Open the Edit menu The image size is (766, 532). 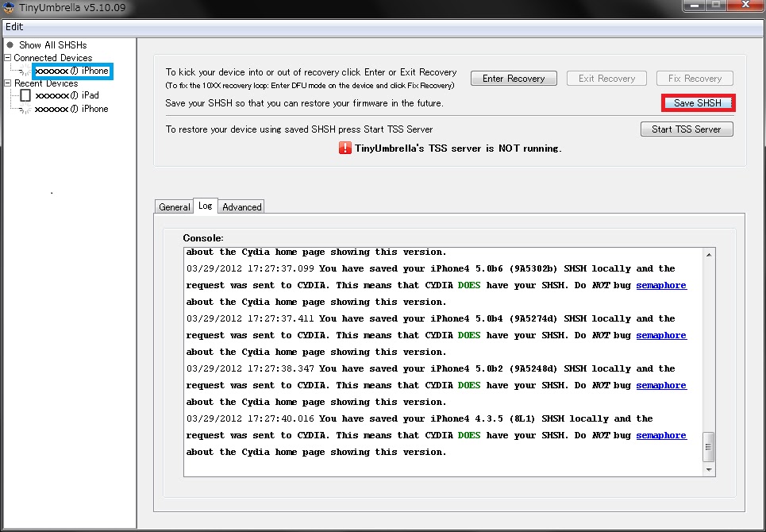tap(14, 27)
